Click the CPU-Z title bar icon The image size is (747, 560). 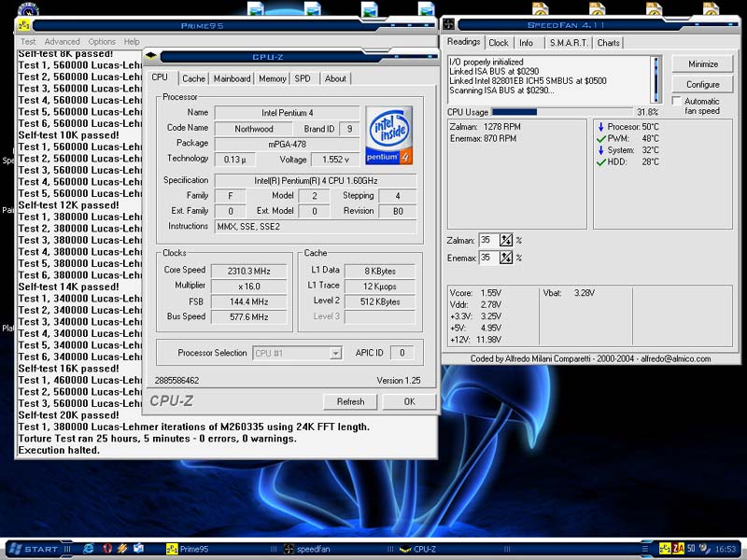click(150, 54)
